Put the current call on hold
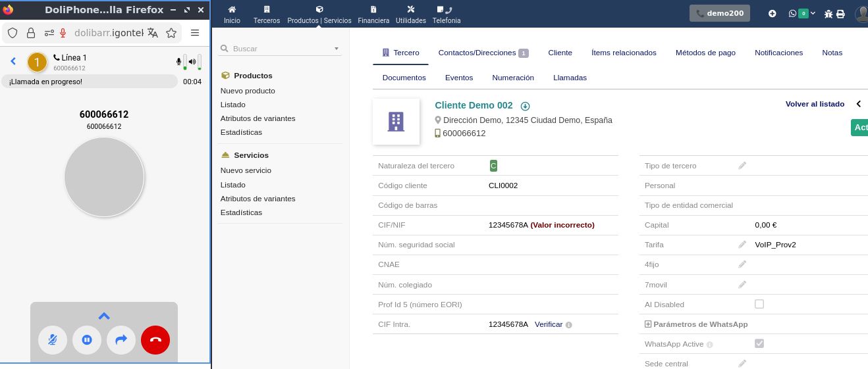Image resolution: width=868 pixels, height=369 pixels. click(x=87, y=340)
